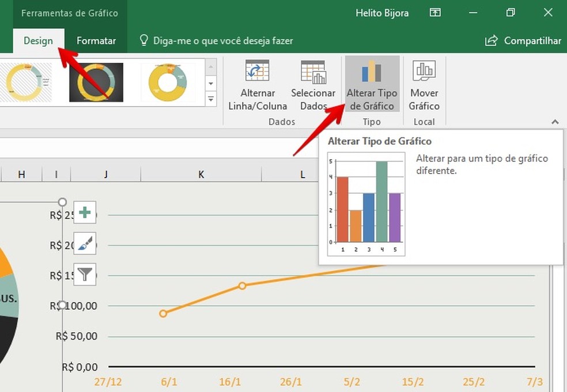Click the Helito Bijora account name
Screen dimensions: 567x392
(382, 12)
